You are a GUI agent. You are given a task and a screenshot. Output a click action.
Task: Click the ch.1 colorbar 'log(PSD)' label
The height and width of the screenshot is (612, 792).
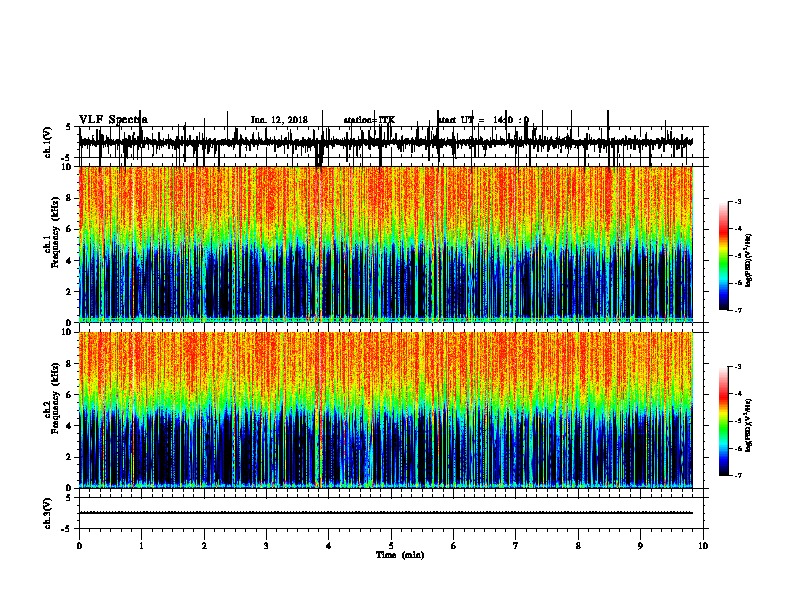(749, 261)
